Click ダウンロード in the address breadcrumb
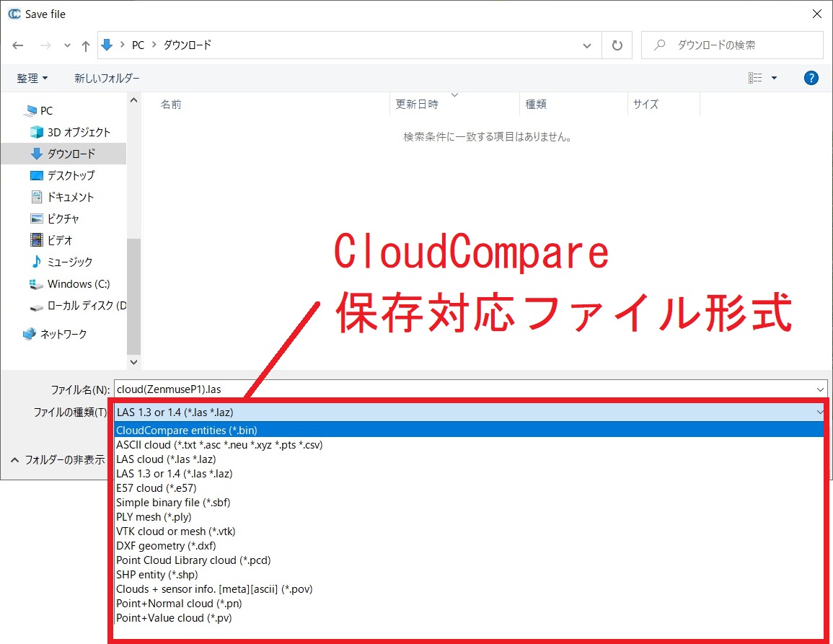Image resolution: width=833 pixels, height=644 pixels. [x=187, y=45]
